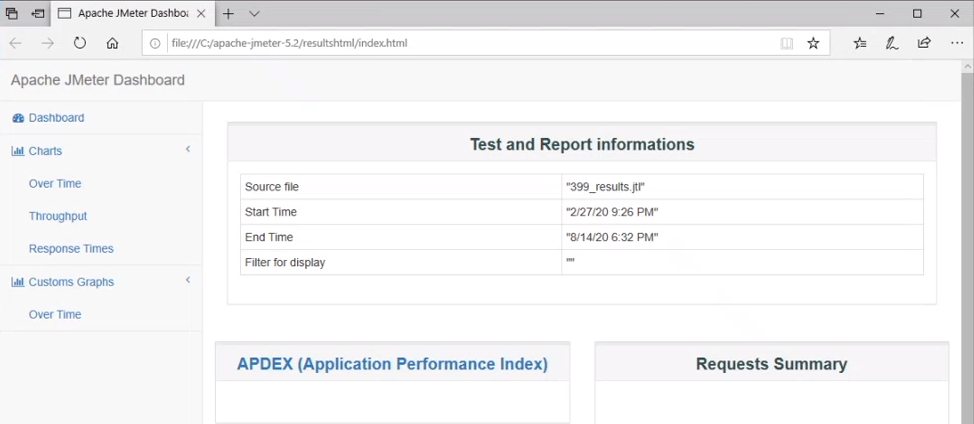The height and width of the screenshot is (424, 974).
Task: Open the Dashboard sidebar link
Action: point(57,118)
